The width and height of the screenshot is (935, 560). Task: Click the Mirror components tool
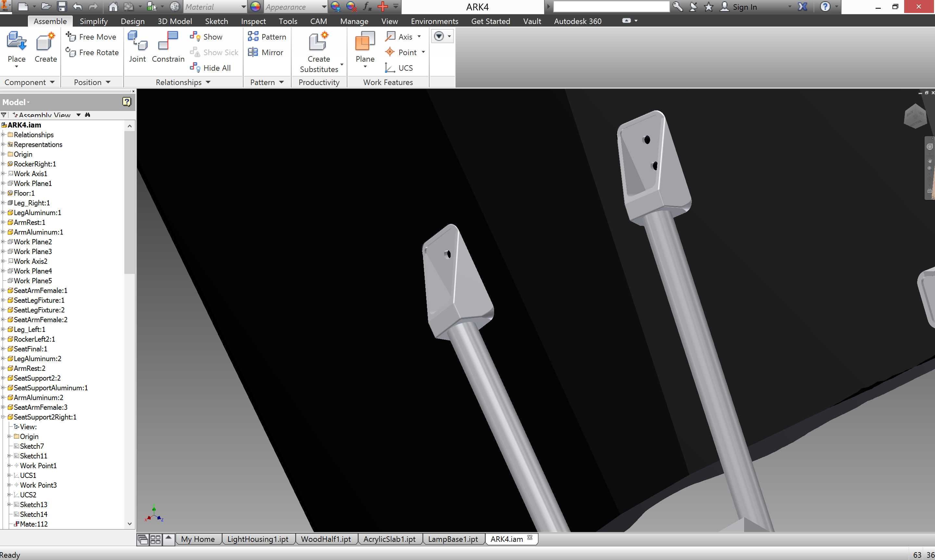(x=265, y=52)
